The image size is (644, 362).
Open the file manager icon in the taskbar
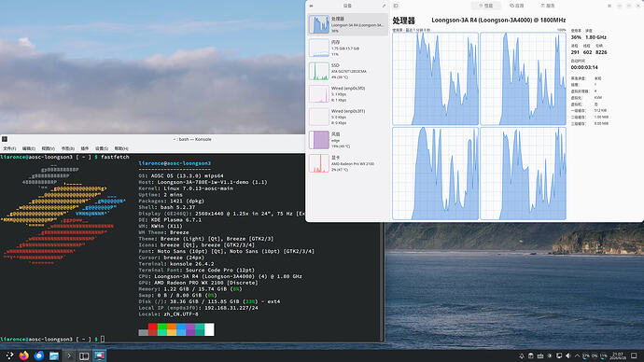tap(54, 355)
